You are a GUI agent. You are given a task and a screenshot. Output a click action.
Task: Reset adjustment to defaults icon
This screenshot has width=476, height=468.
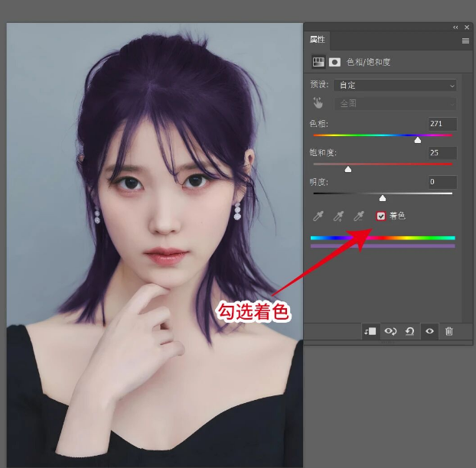pos(410,331)
